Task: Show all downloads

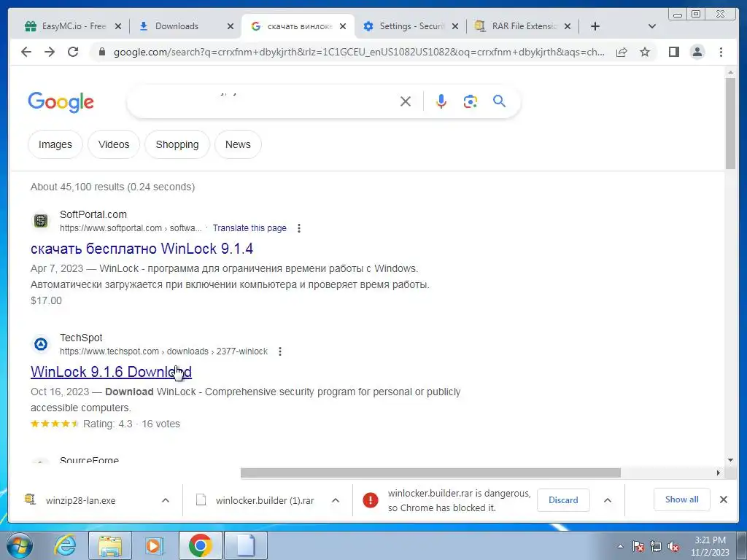Action: click(x=682, y=499)
